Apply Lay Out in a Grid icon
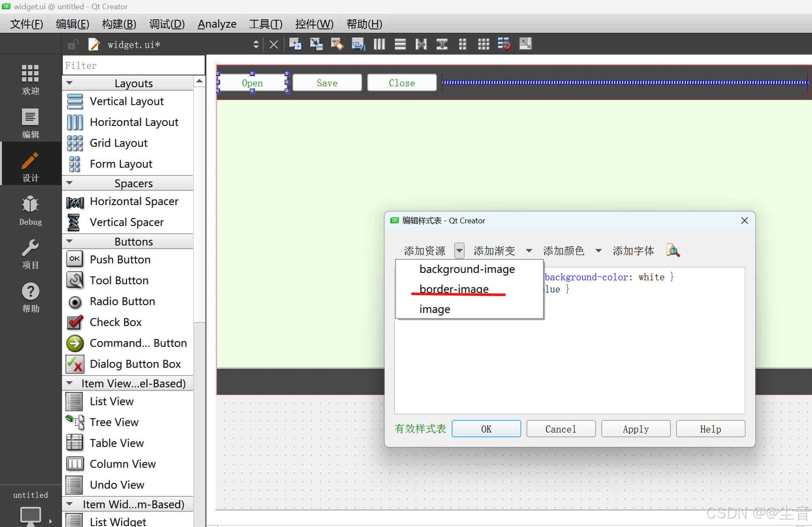 click(484, 44)
